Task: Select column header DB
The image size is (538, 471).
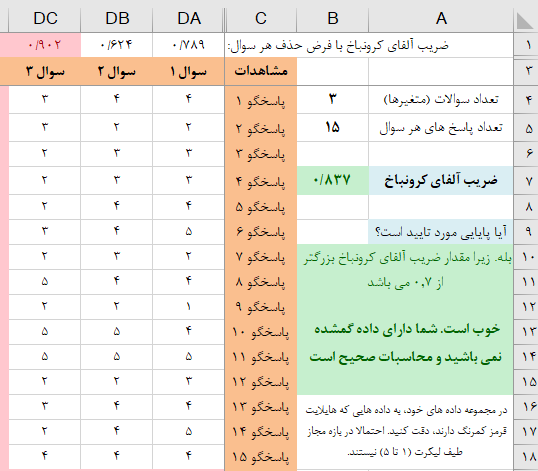Action: tap(117, 18)
